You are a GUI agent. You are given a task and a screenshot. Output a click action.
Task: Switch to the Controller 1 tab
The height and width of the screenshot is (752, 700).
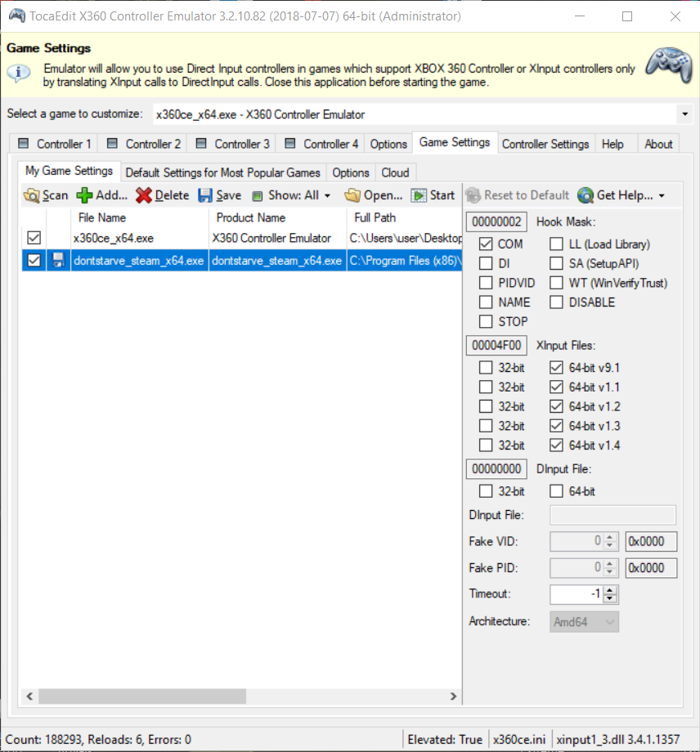(x=54, y=144)
